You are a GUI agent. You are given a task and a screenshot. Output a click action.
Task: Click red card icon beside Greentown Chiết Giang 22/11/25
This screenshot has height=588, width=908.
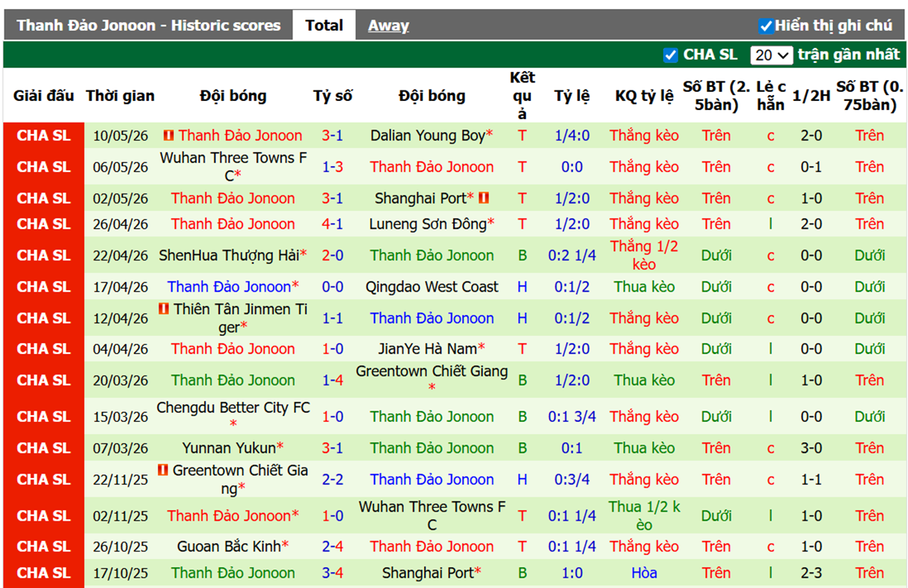163,471
